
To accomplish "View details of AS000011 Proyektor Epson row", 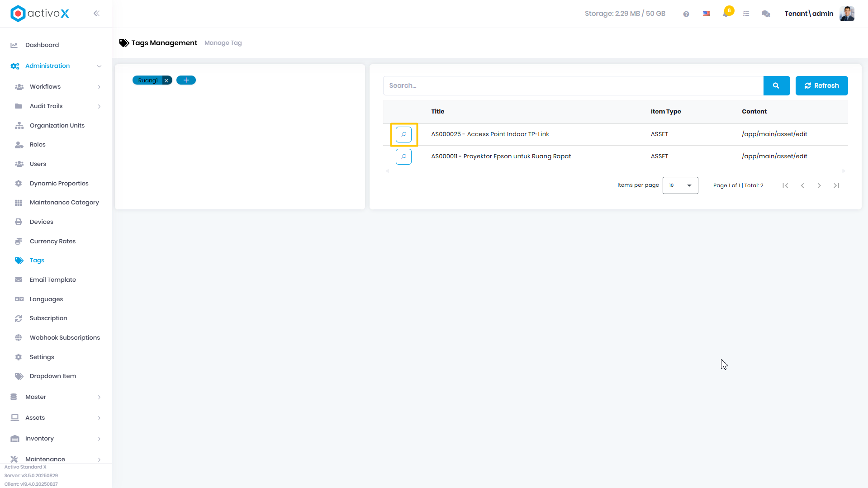I will pos(403,156).
